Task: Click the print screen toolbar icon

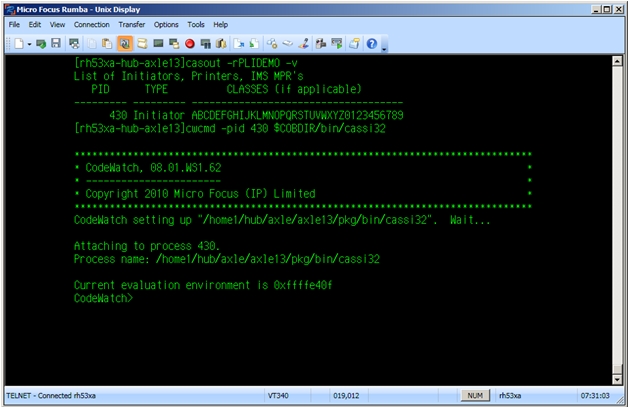Action: [74, 43]
